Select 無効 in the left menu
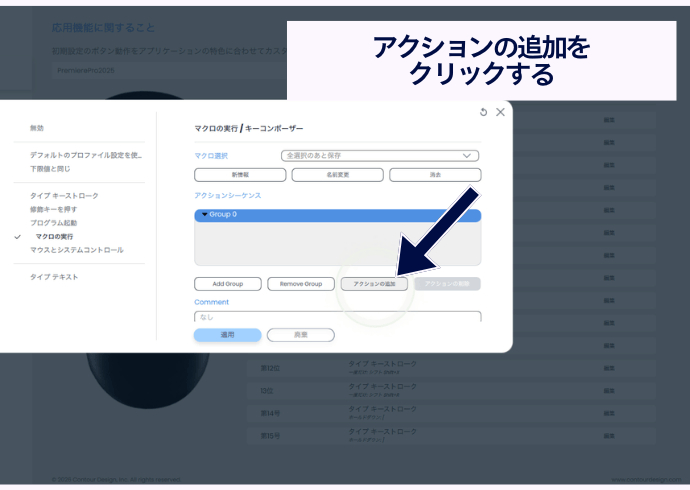 [x=37, y=128]
